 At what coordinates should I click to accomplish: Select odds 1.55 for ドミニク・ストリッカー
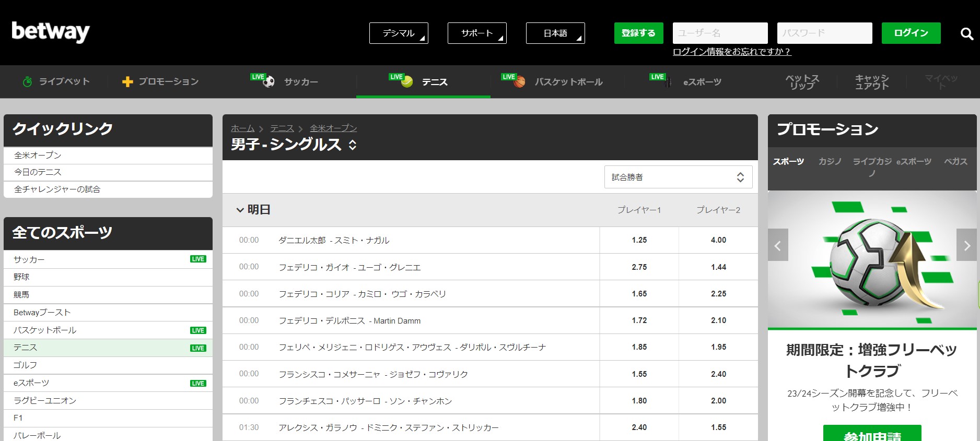(x=718, y=427)
